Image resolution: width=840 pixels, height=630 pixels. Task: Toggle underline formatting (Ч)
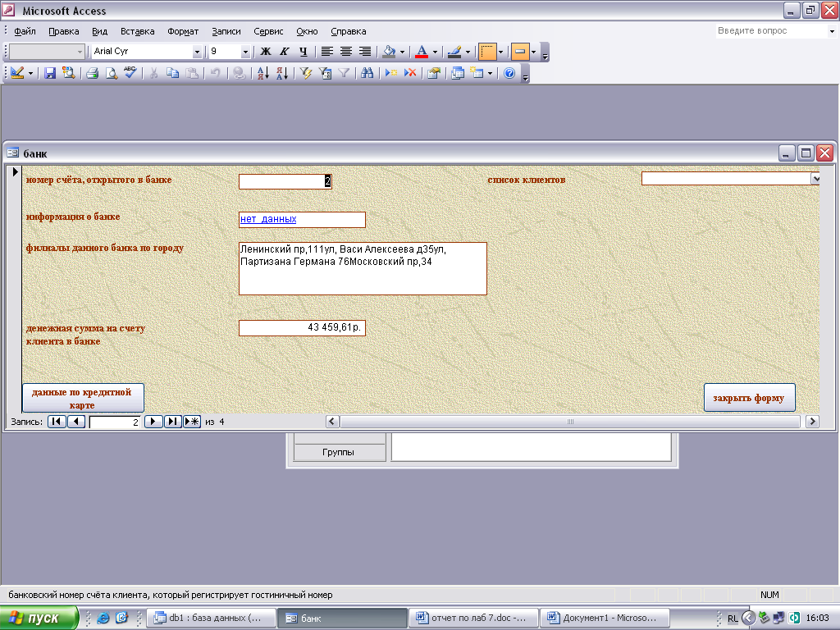304,52
